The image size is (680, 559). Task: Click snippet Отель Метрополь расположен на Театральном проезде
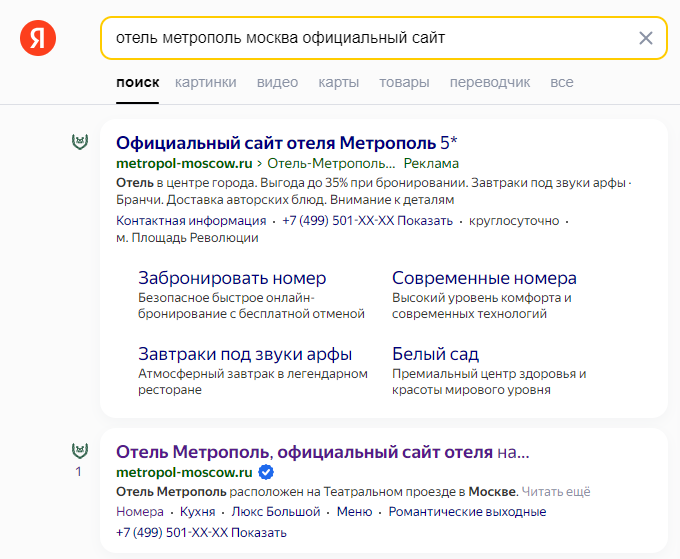tap(317, 492)
